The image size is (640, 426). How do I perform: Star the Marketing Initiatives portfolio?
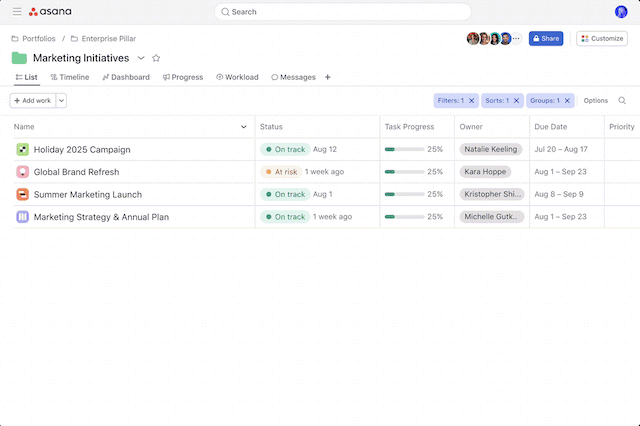156,58
